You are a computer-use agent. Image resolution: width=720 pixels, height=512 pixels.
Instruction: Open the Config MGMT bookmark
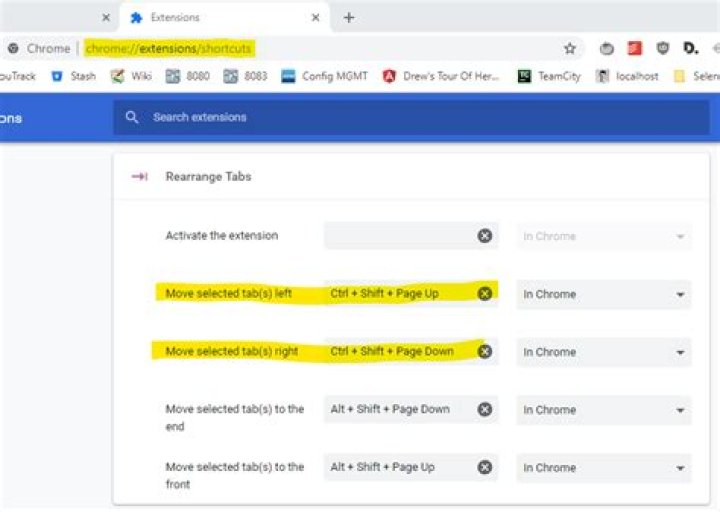tap(325, 76)
